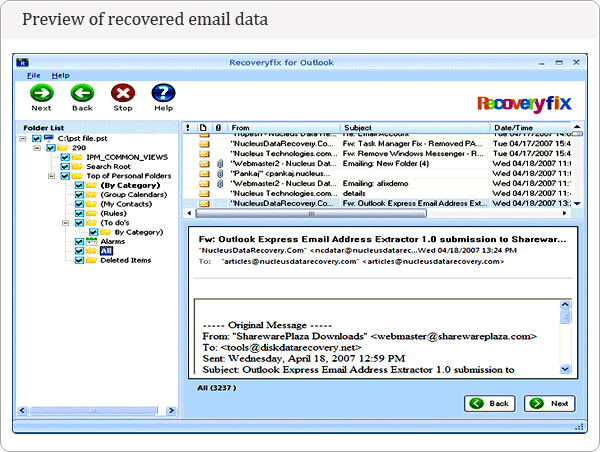The width and height of the screenshot is (600, 452).
Task: Click the importance exclamation column header
Action: [x=188, y=127]
